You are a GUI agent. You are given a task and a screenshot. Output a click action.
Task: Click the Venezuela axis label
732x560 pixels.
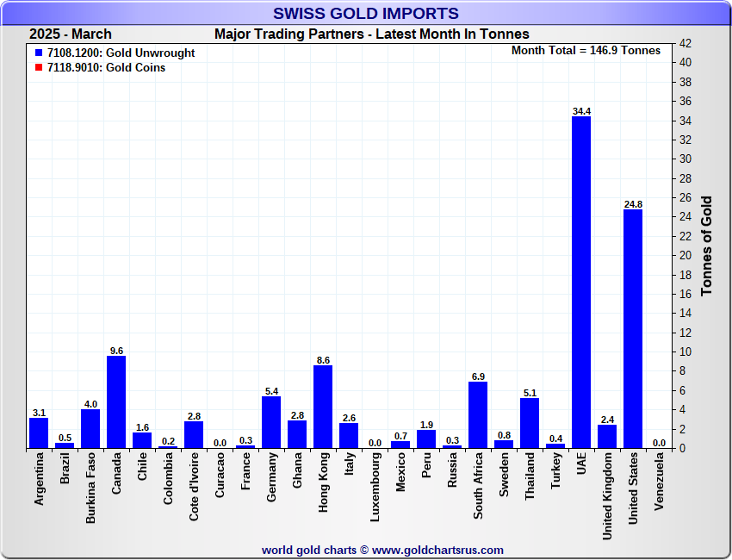coord(659,483)
